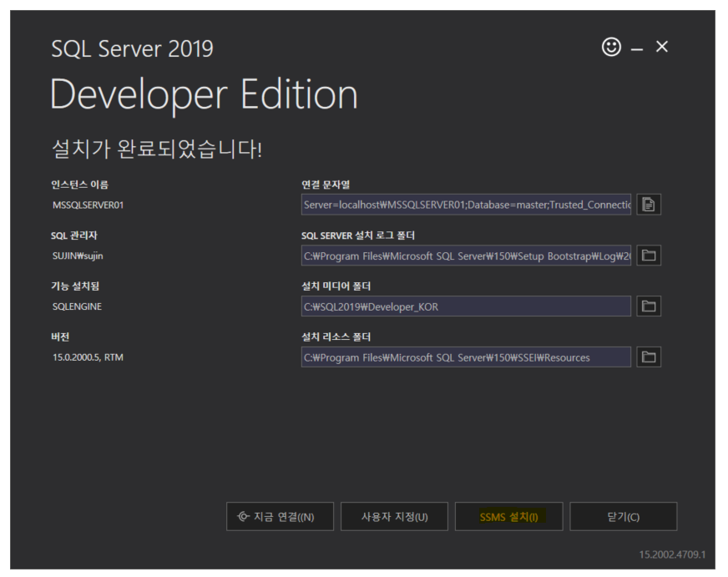Click the 지금 연결(N) button
This screenshot has height=577, width=728.
point(280,516)
